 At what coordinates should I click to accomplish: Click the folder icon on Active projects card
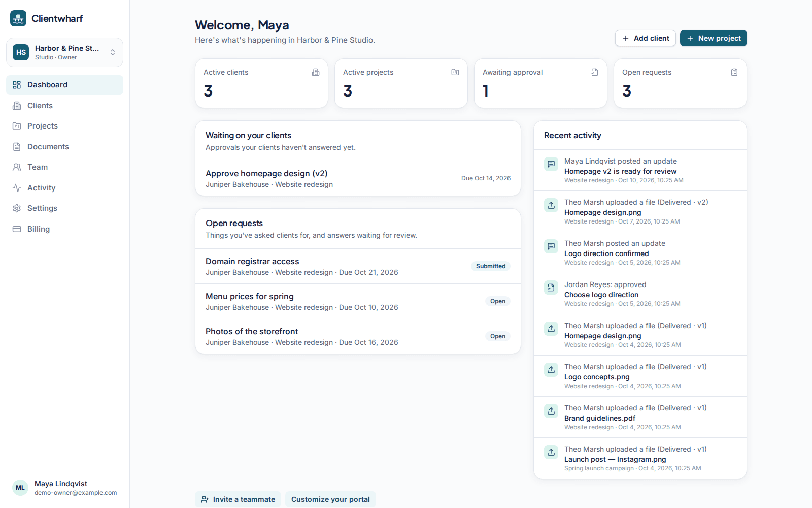455,72
